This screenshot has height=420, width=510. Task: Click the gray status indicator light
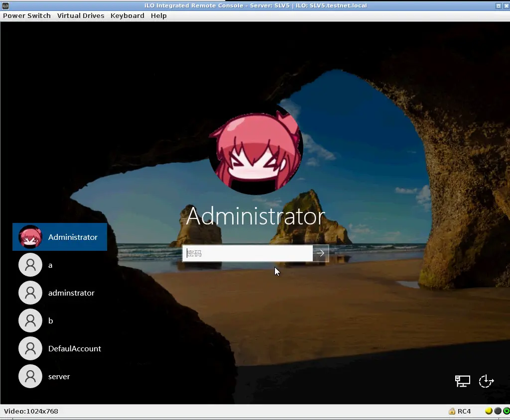[497, 411]
